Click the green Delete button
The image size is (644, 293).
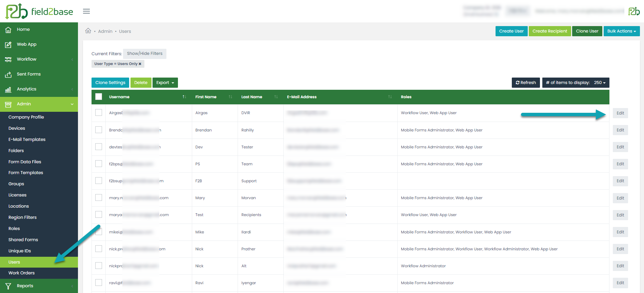pos(141,83)
